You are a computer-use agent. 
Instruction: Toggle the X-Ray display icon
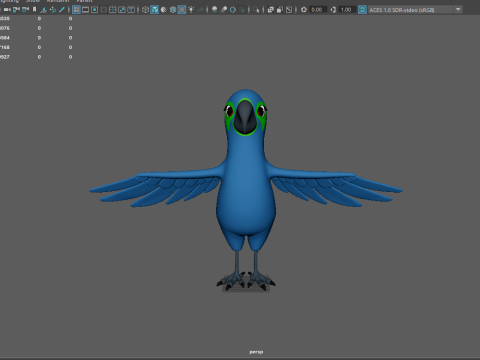271,10
